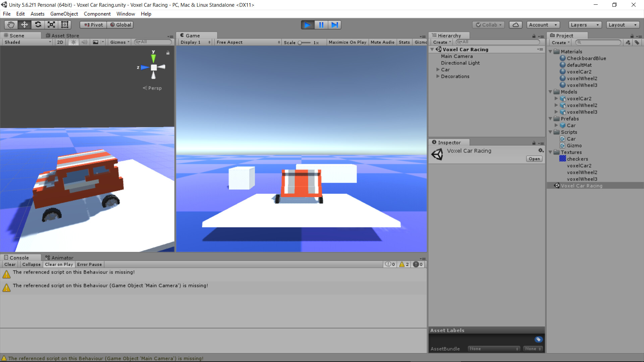Open the Layout dropdown

tap(623, 24)
